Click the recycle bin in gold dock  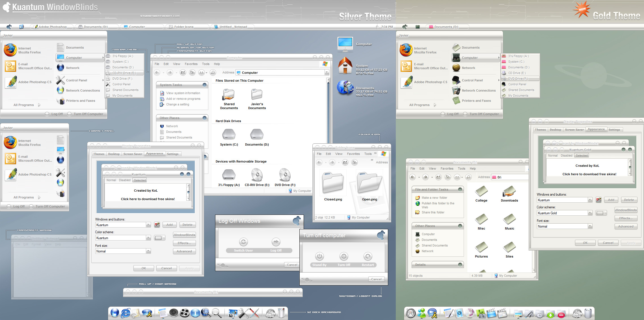588,313
